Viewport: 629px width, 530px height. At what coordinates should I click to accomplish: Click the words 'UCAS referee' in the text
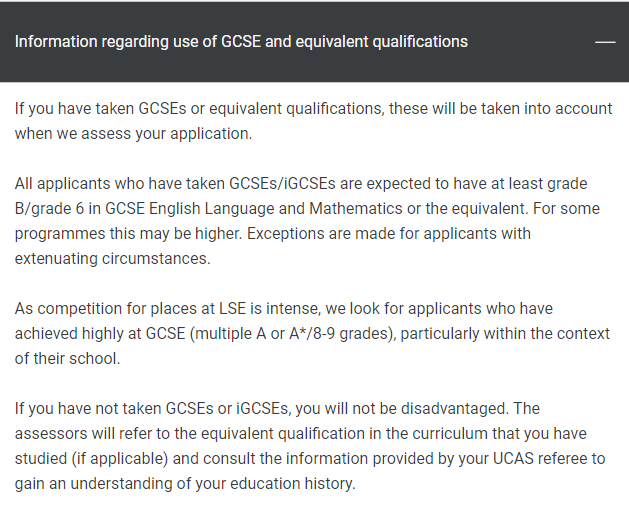[540, 459]
